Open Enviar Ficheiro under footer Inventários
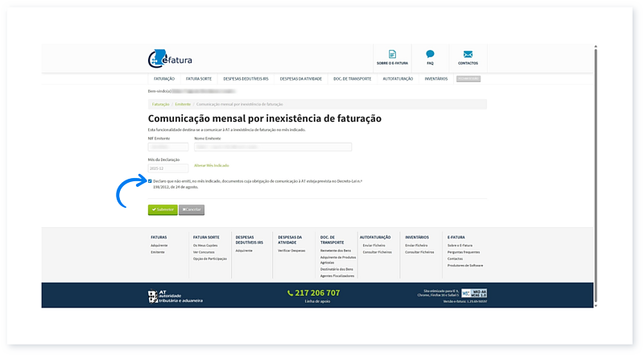The width and height of the screenshot is (644, 356). 416,246
